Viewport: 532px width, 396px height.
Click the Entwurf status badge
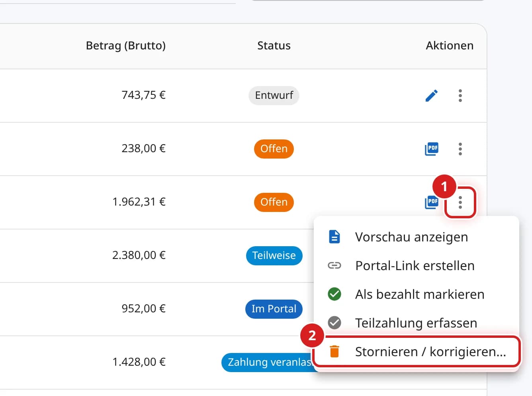coord(274,96)
